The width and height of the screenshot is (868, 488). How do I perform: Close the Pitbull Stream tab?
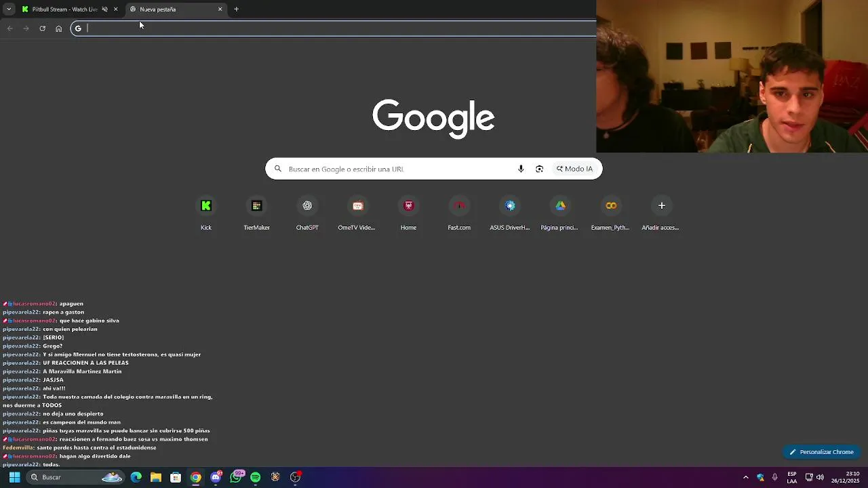[x=115, y=9]
